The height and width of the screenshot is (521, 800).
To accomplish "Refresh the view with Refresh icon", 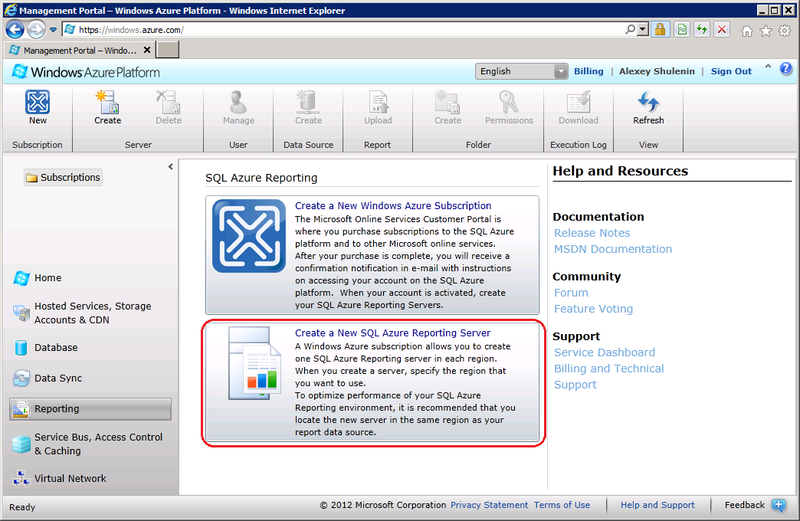I will pos(648,102).
